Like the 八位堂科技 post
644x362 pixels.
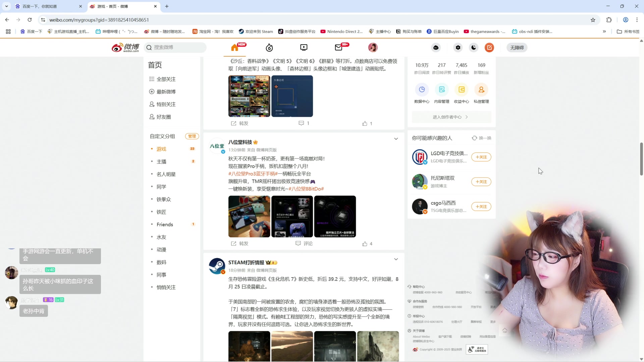point(367,244)
